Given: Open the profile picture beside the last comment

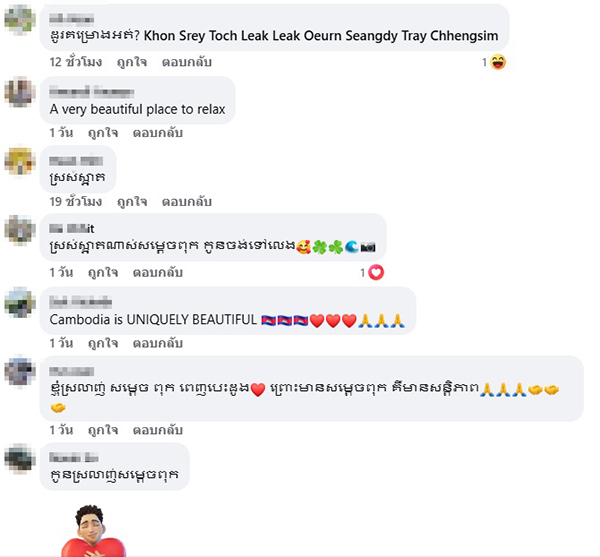Looking at the screenshot, I should tap(19, 463).
